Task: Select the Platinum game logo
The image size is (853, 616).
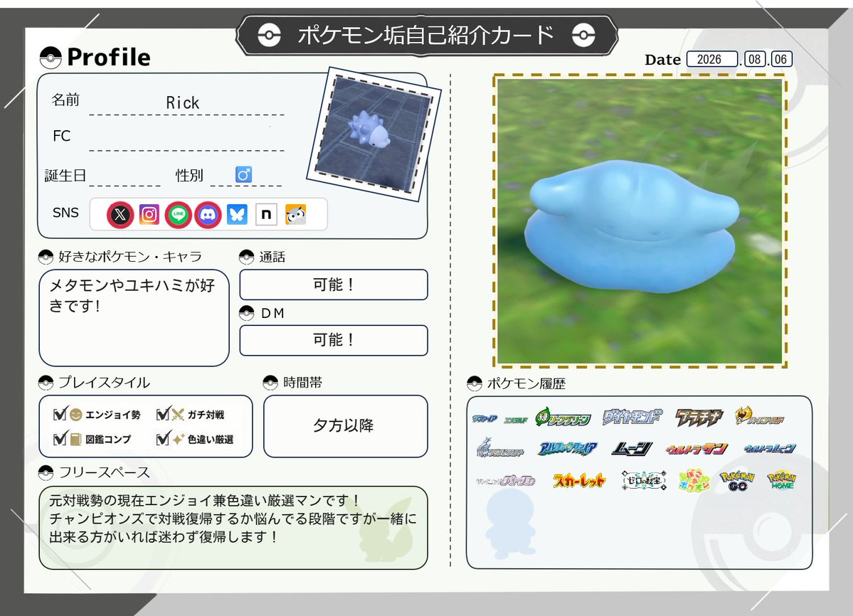Action: pyautogui.click(x=699, y=417)
